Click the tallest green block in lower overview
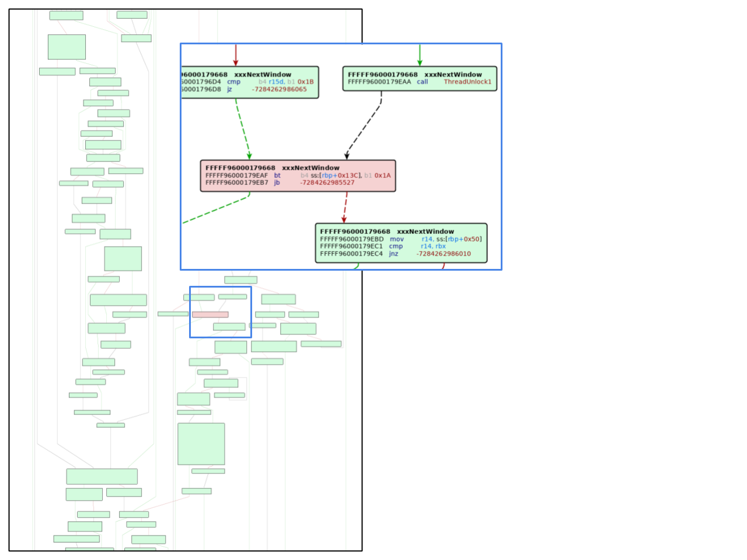The width and height of the screenshot is (747, 560). point(201,444)
